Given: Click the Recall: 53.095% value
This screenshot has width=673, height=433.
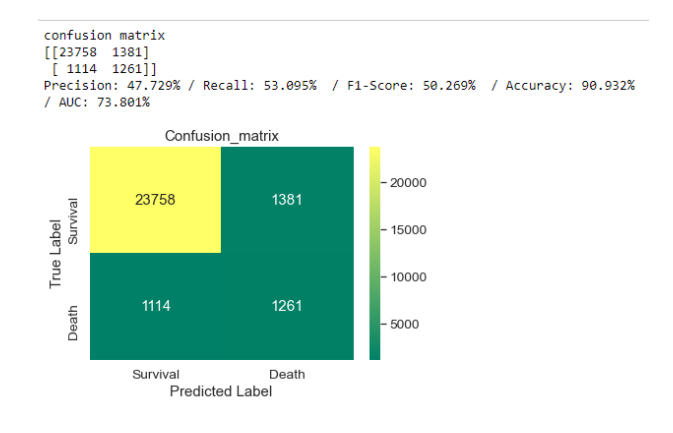Looking at the screenshot, I should [260, 86].
